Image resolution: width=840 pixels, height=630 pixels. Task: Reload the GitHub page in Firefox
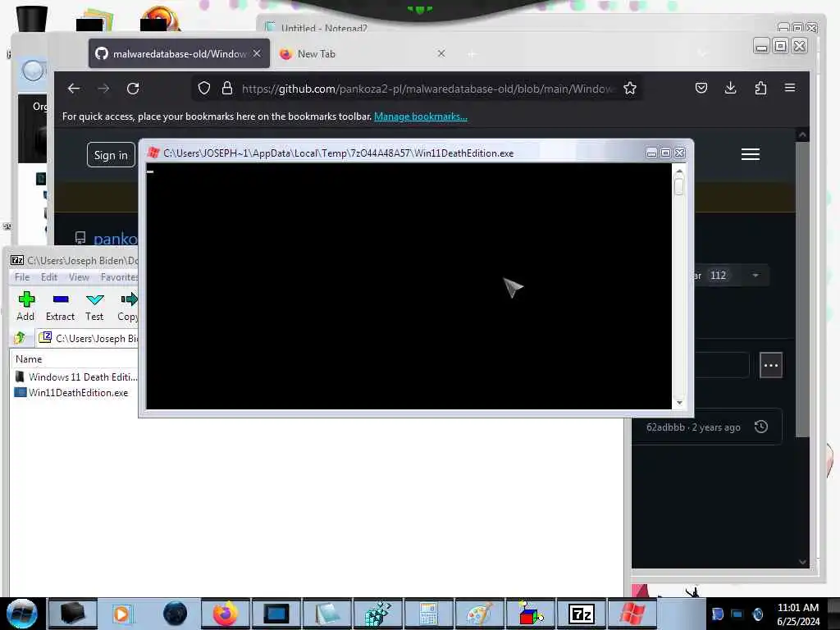click(x=133, y=89)
